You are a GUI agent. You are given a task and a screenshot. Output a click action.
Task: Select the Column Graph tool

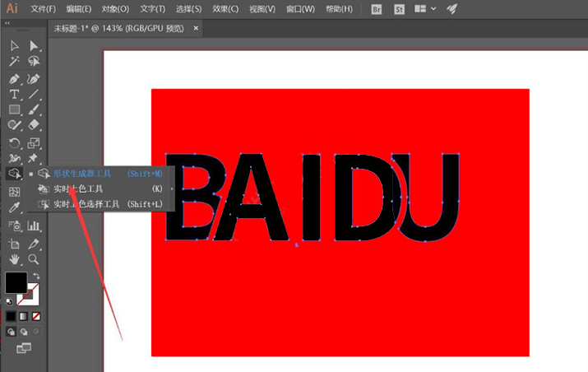coord(34,226)
